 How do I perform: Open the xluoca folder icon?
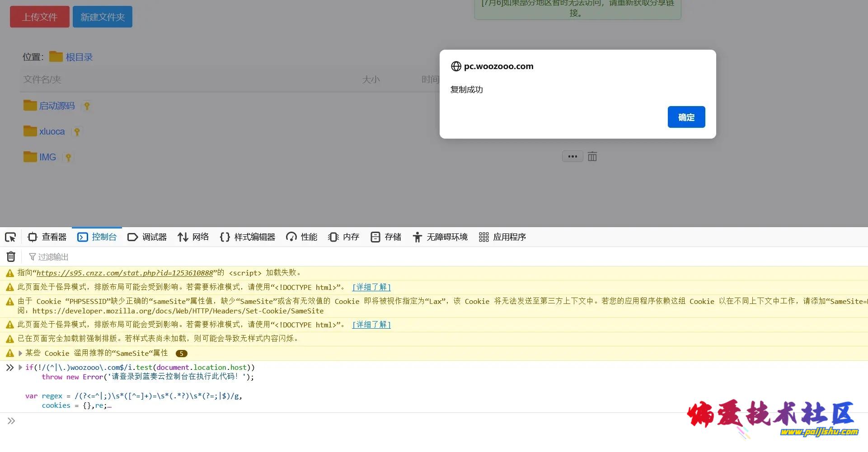pyautogui.click(x=30, y=131)
